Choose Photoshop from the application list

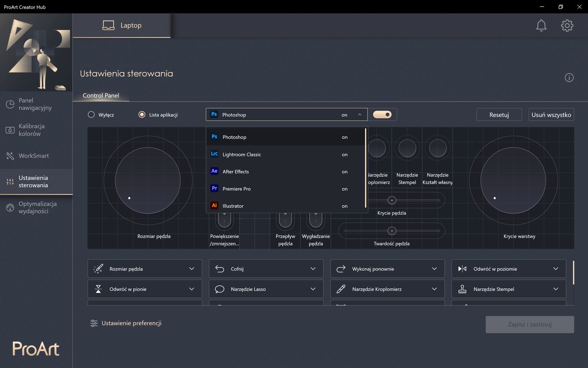tap(285, 137)
